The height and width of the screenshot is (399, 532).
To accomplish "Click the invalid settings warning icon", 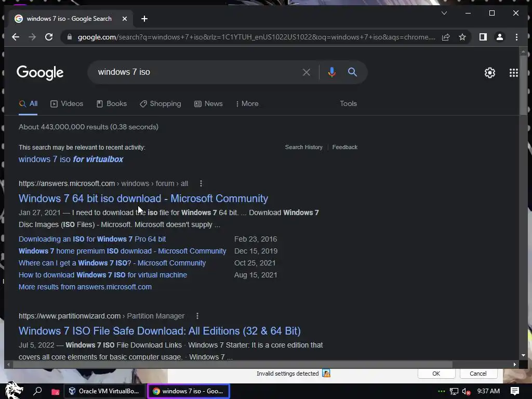I will pos(326,374).
